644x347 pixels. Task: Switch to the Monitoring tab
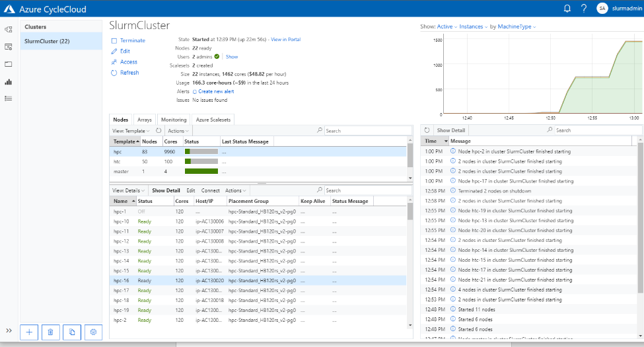(x=174, y=120)
